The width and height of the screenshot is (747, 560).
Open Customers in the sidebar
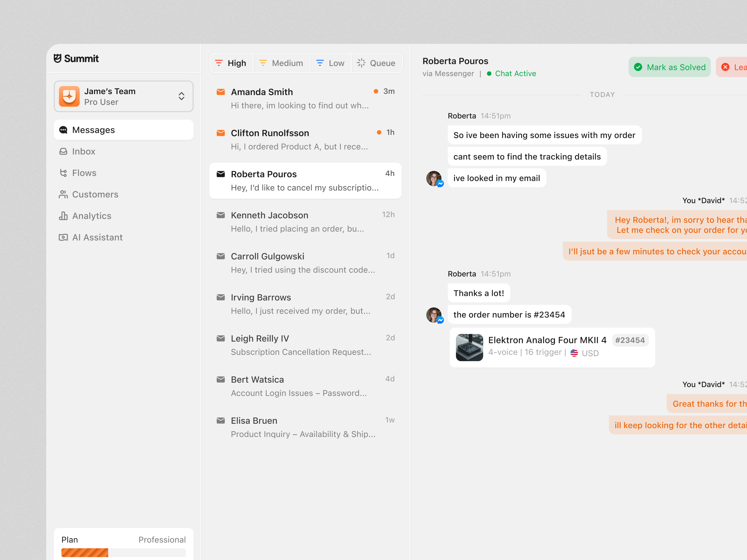123,194
